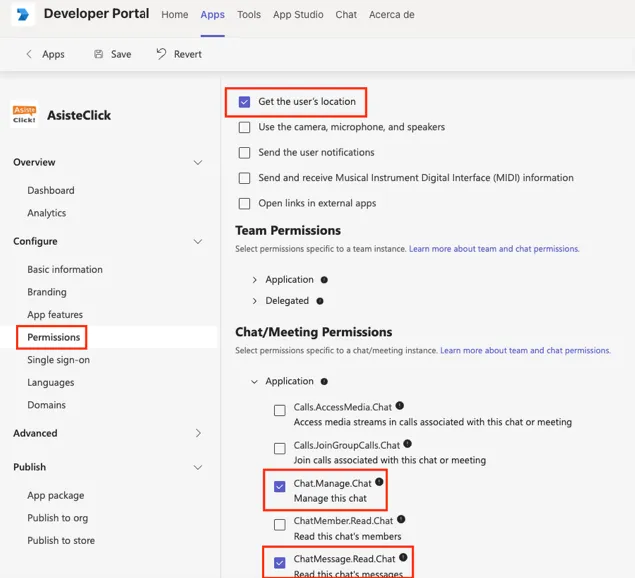Click the Save button
The height and width of the screenshot is (578, 635).
pyautogui.click(x=113, y=54)
